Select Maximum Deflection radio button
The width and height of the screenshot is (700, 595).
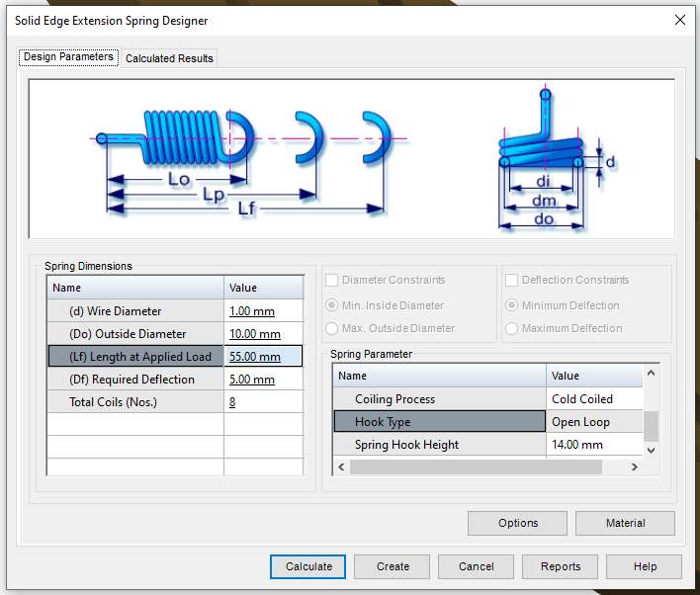click(x=511, y=328)
